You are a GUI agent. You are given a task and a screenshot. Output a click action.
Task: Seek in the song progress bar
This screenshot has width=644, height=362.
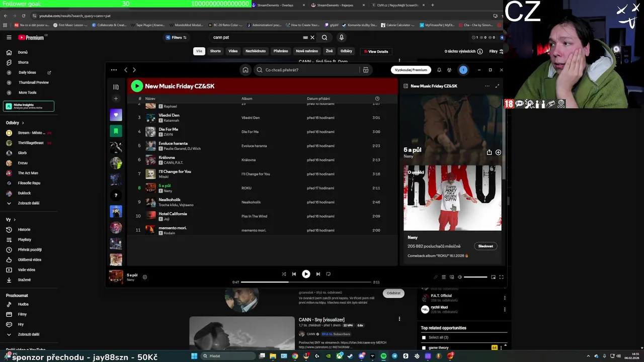point(306,282)
